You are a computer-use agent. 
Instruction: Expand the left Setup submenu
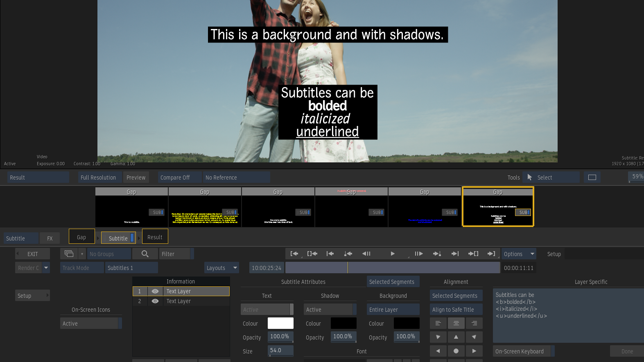pyautogui.click(x=33, y=295)
